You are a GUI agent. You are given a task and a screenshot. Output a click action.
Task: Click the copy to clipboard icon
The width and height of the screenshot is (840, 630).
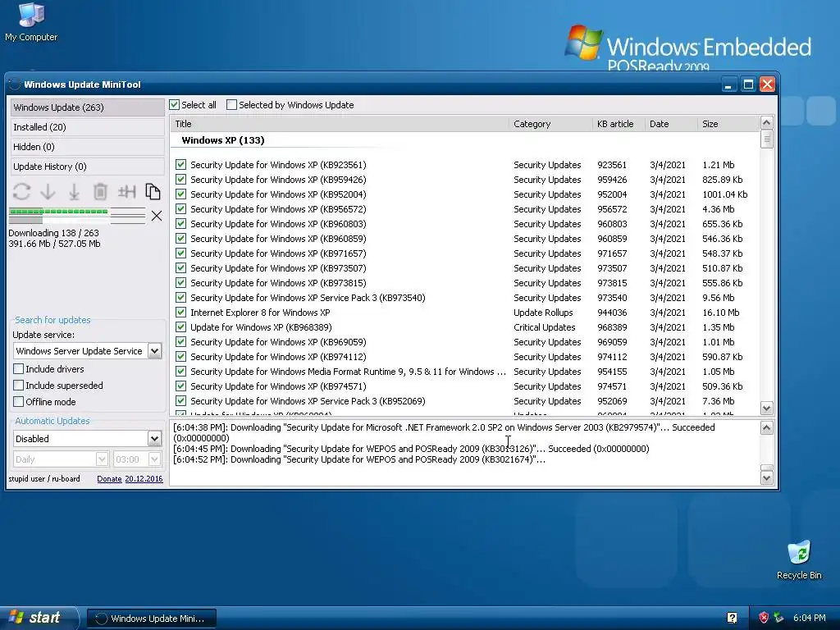pyautogui.click(x=153, y=192)
